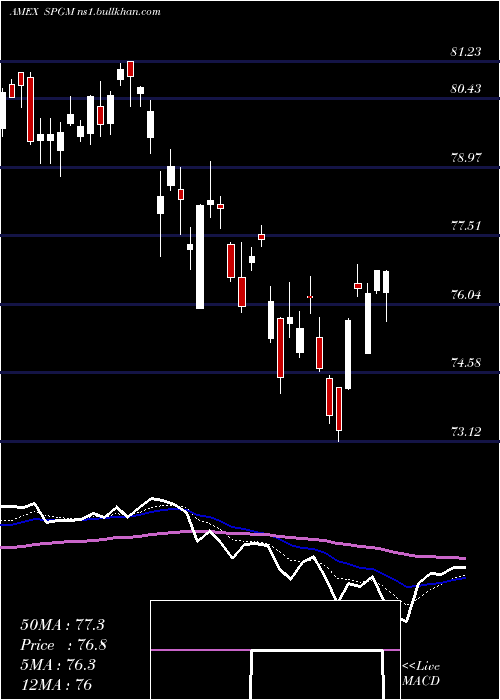Click the 50MA : 77.3 readout
500x700 pixels.
62,625
